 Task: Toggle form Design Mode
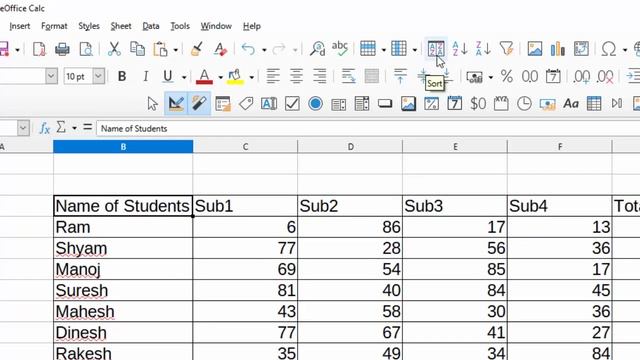click(x=176, y=104)
